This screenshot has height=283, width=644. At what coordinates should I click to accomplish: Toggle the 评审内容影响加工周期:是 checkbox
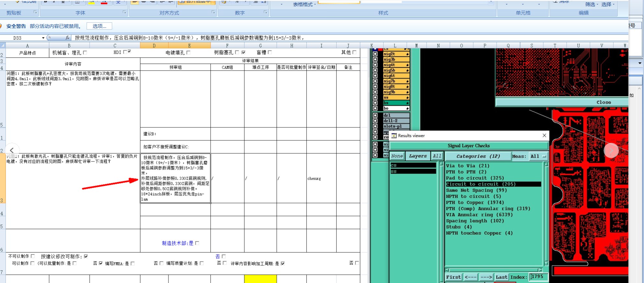[x=283, y=264]
